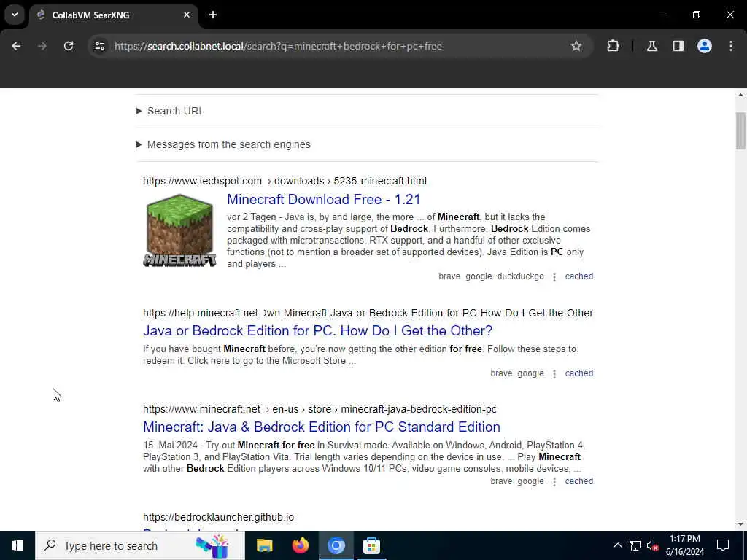Open the Windows Start menu
This screenshot has height=560, width=747.
click(x=18, y=545)
